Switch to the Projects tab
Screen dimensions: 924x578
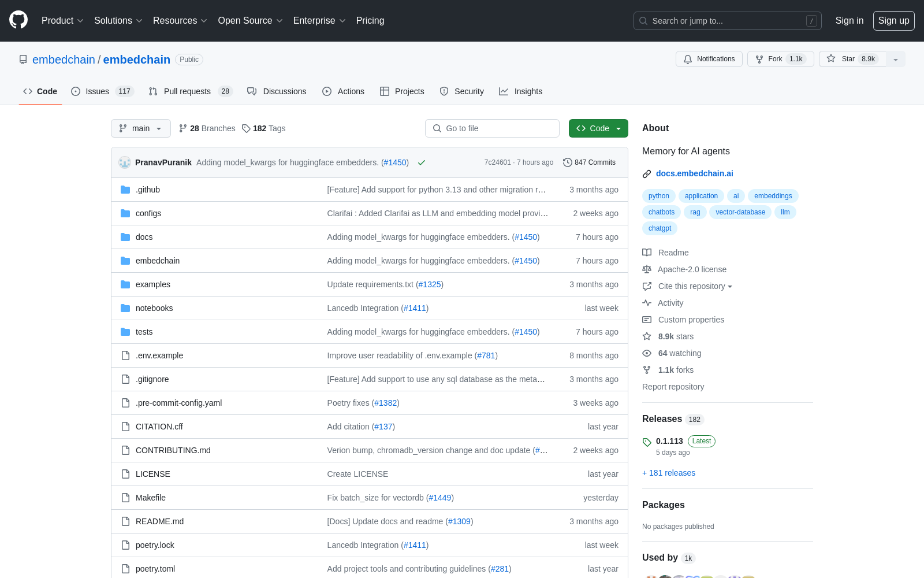[402, 91]
